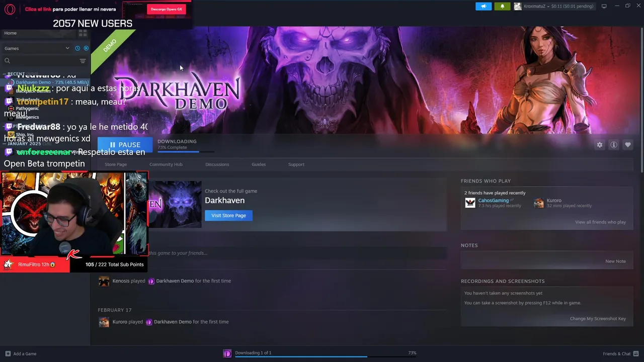Select Mewgenics in the library list

click(27, 117)
